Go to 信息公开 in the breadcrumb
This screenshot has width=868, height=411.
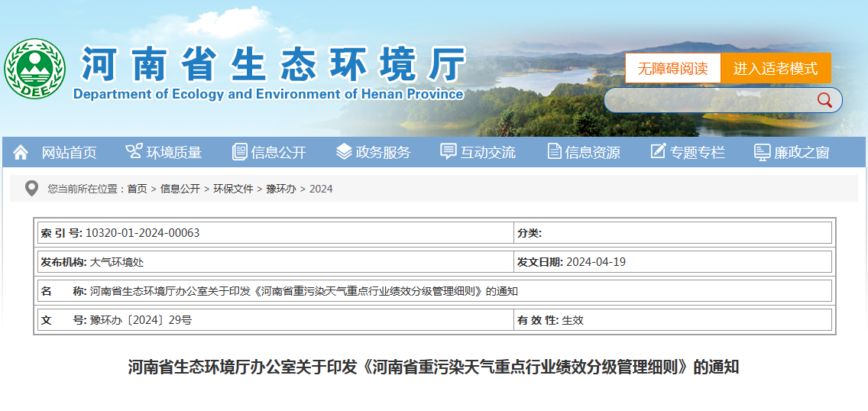coord(180,189)
